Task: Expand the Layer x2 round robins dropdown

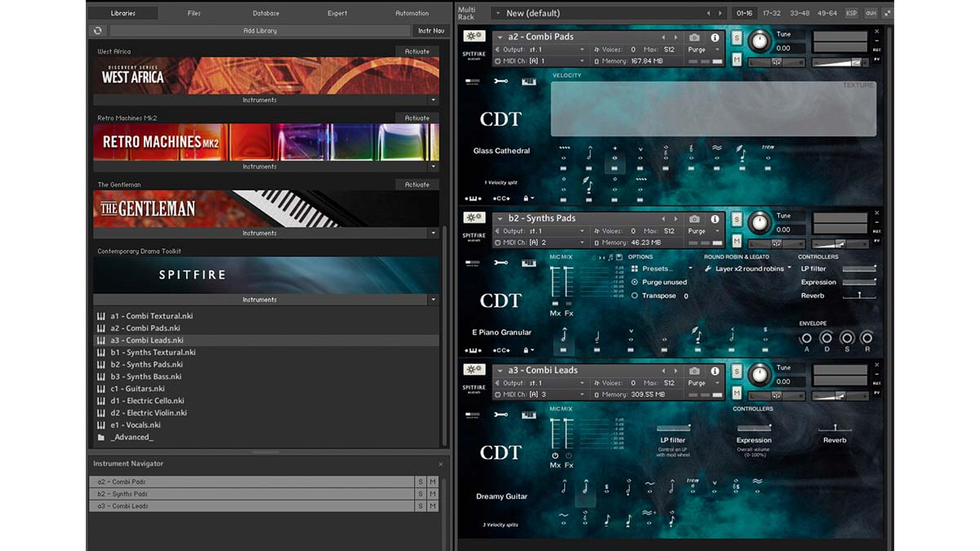Action: click(x=748, y=269)
